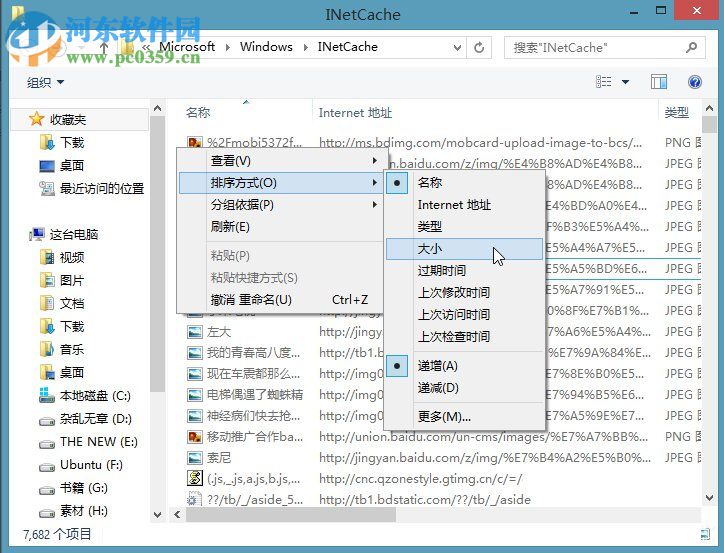The image size is (724, 553).
Task: Sort by 过期时间 option
Action: pos(465,270)
